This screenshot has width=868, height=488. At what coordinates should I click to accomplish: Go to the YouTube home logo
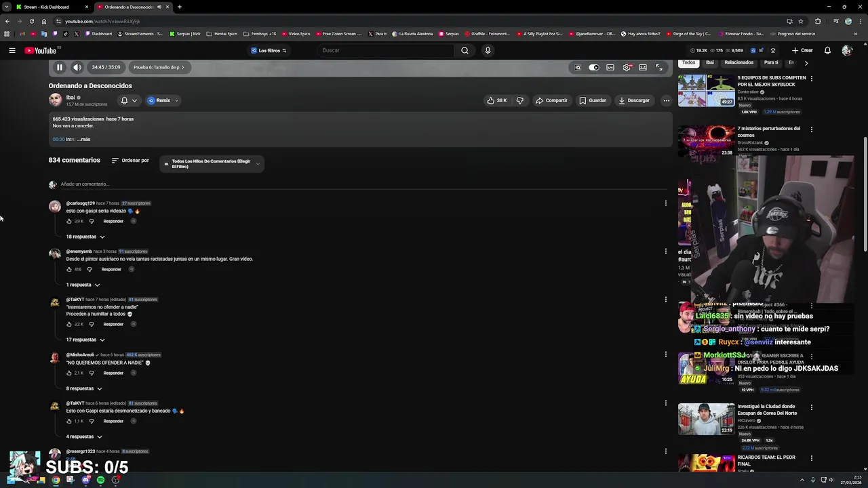point(41,50)
